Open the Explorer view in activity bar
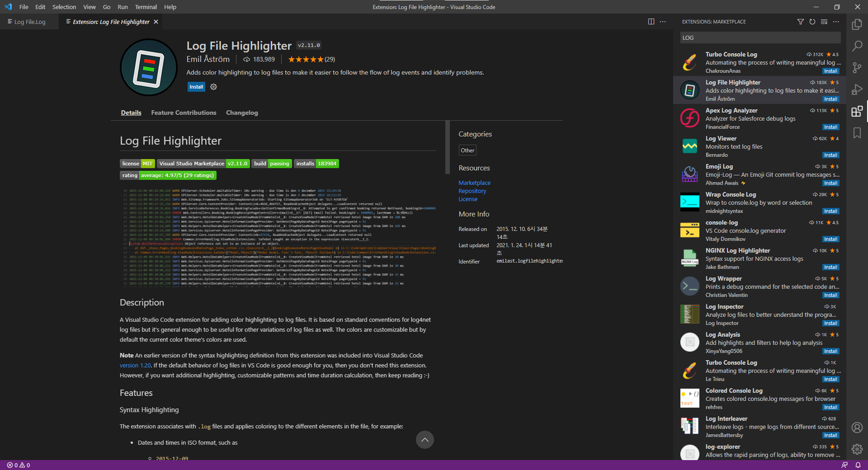 click(x=857, y=24)
